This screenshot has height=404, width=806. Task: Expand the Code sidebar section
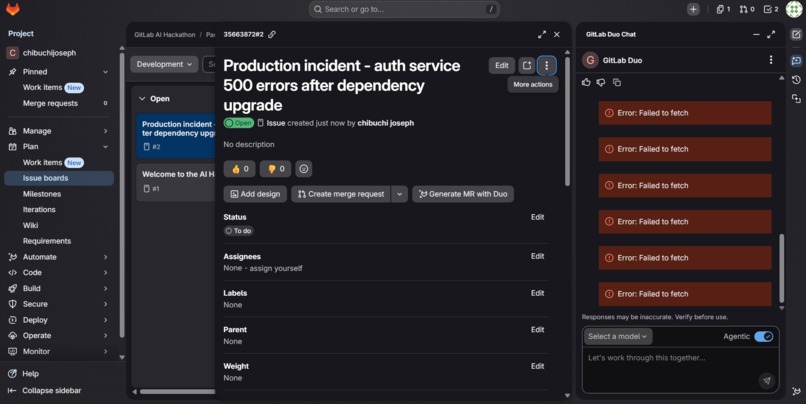pos(105,272)
